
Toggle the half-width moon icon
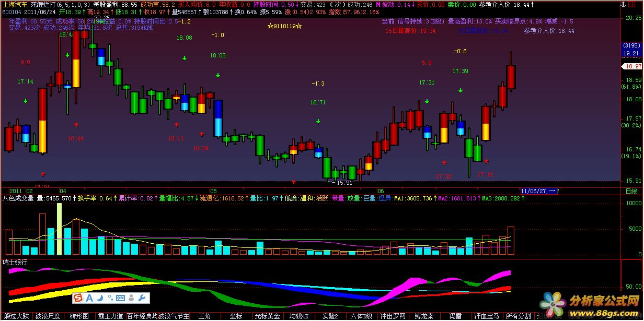tap(99, 298)
